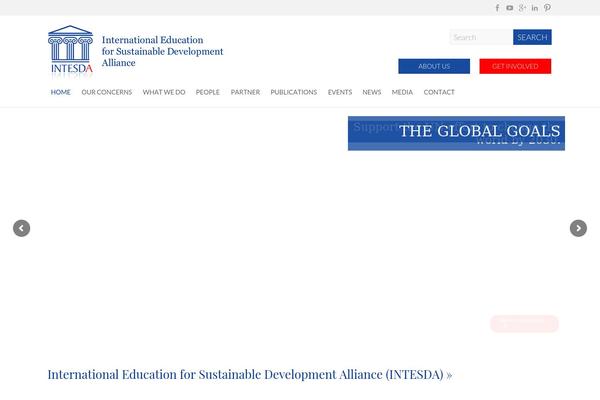The height and width of the screenshot is (400, 600).
Task: Open the Google Plus social icon
Action: click(x=522, y=8)
